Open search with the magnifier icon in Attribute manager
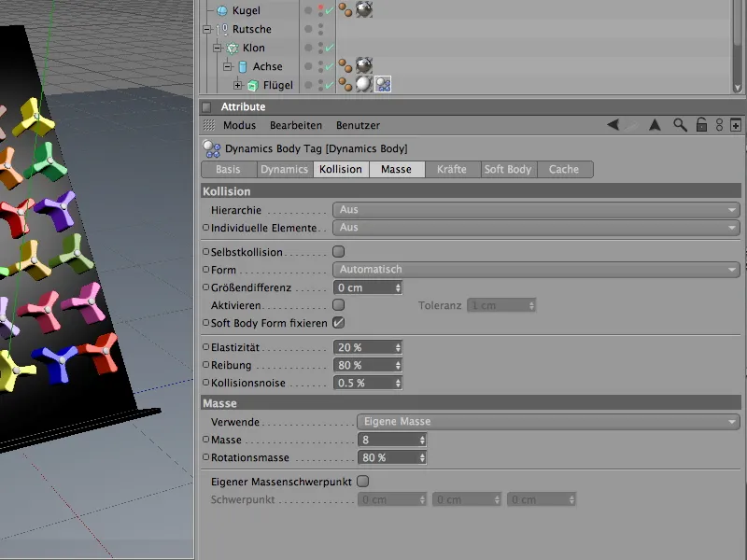Screen dimensions: 747x560 point(680,125)
